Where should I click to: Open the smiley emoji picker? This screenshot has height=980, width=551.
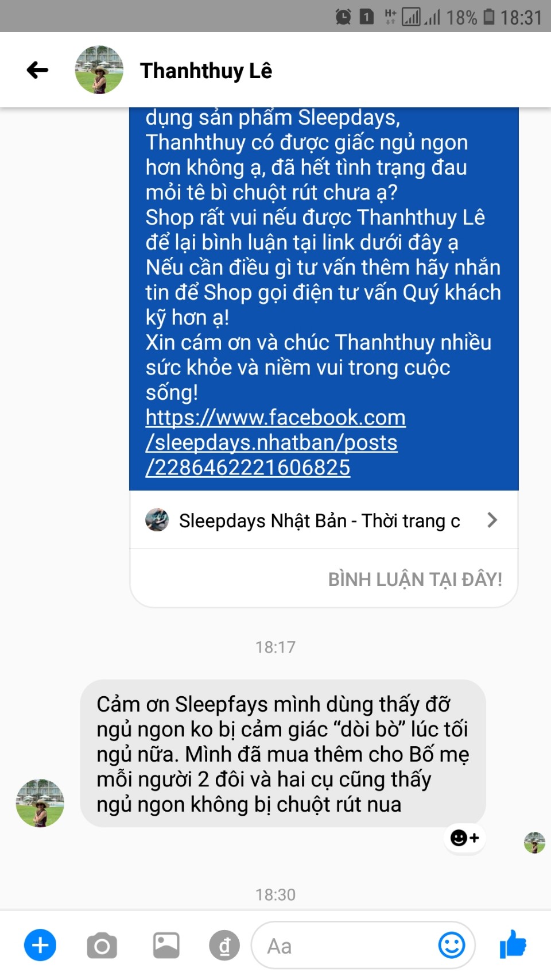point(452,945)
